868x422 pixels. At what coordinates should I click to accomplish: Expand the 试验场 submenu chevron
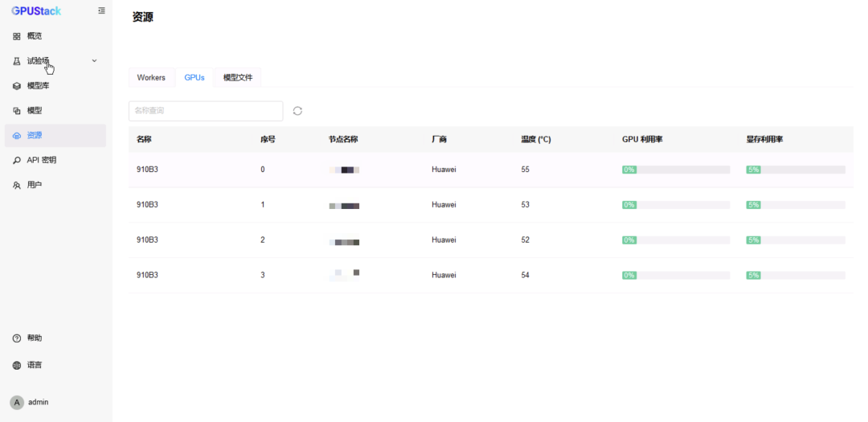point(95,61)
